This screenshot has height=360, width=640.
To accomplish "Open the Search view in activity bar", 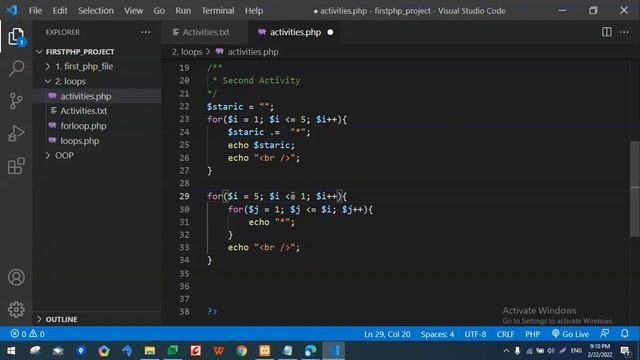I will pos(16,68).
